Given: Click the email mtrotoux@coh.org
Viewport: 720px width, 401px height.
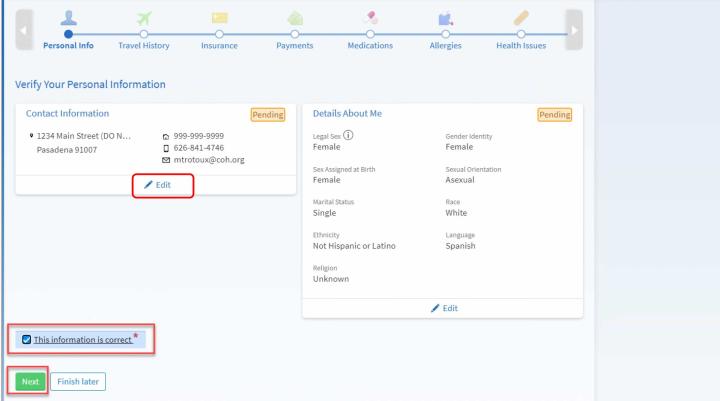Looking at the screenshot, I should (x=209, y=160).
